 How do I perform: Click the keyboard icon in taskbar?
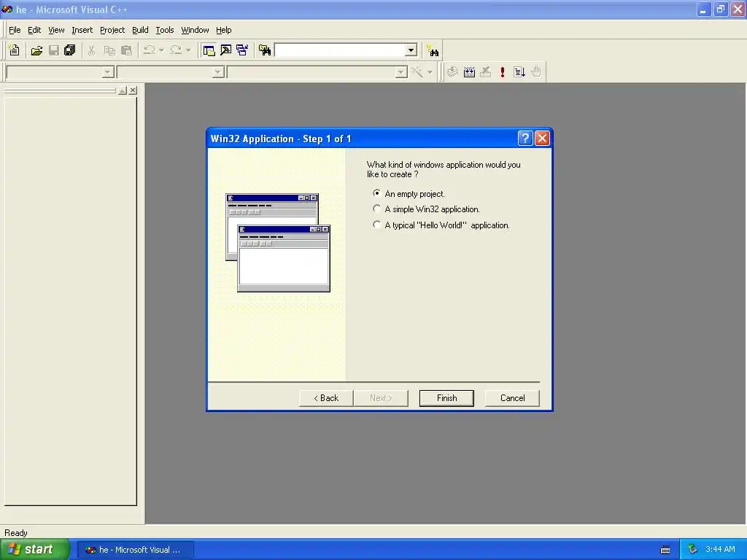665,550
